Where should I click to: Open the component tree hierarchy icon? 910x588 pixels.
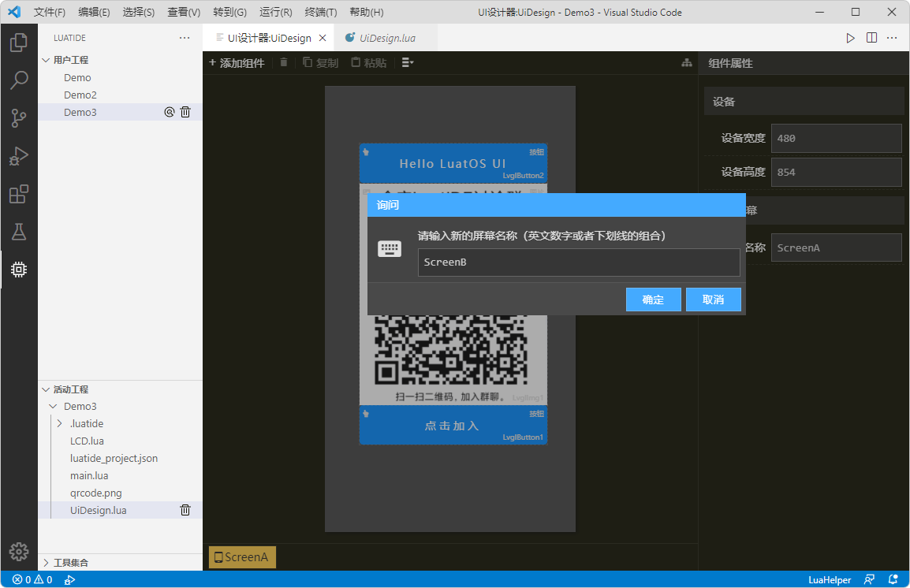(687, 62)
